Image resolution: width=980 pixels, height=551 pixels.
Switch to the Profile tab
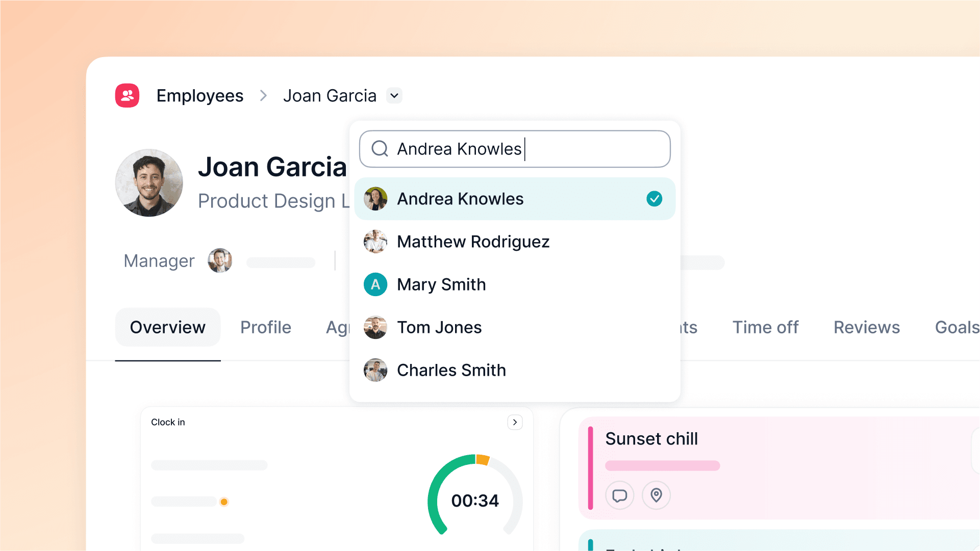266,327
